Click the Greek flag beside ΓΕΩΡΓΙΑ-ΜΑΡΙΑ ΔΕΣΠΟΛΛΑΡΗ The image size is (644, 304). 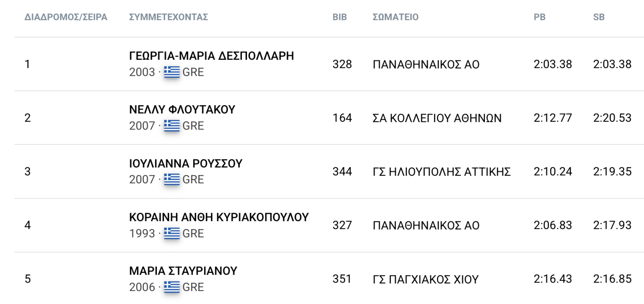[x=172, y=72]
